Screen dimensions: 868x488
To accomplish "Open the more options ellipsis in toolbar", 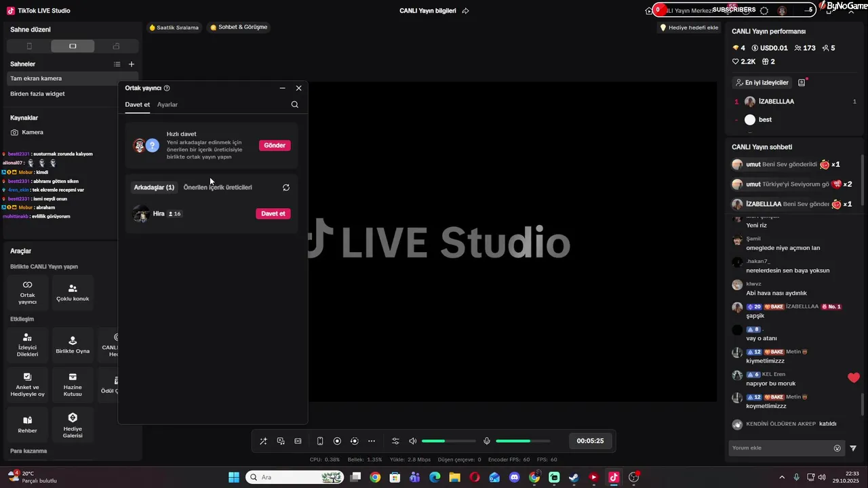I will 372,441.
